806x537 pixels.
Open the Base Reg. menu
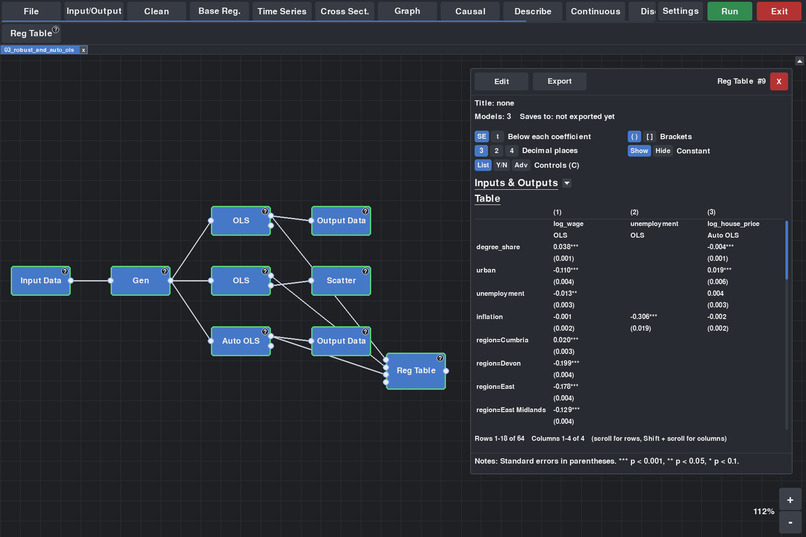point(219,11)
